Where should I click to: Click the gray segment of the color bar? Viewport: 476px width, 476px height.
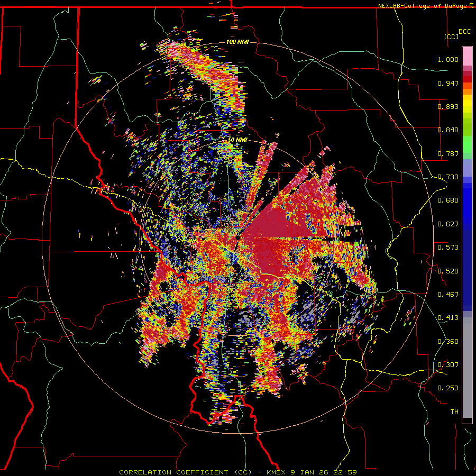(467, 368)
